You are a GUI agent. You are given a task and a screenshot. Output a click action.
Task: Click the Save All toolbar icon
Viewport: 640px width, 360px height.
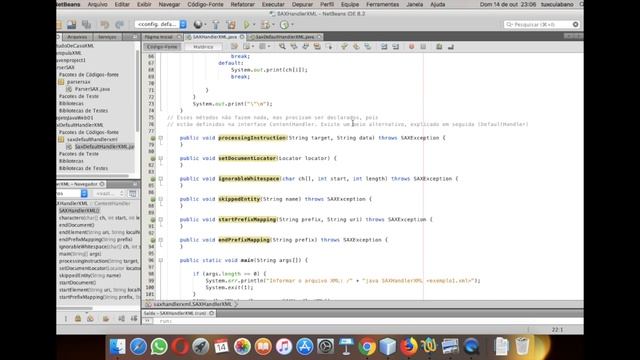87,24
